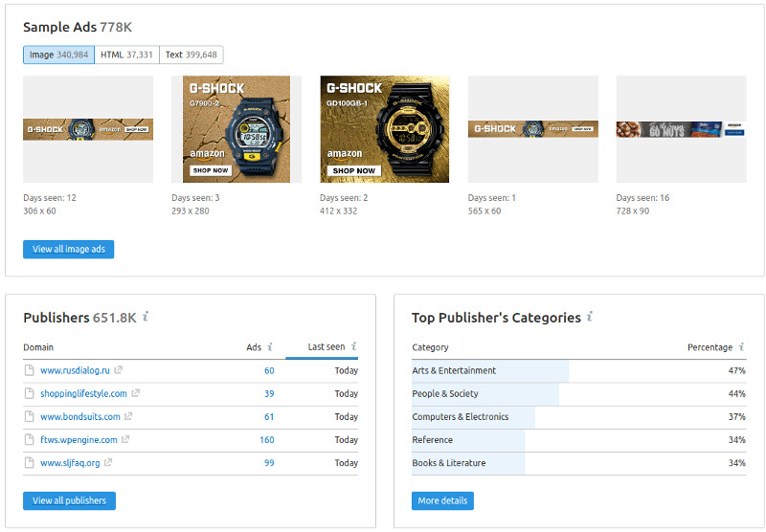Click the page icon beside www.rusdialog.ru
The image size is (766, 532).
pyautogui.click(x=30, y=370)
